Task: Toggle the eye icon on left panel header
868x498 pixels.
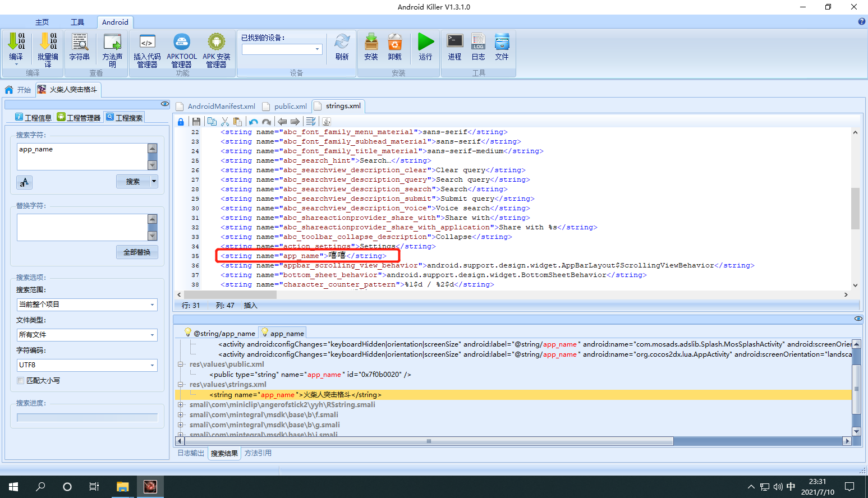Action: coord(164,104)
